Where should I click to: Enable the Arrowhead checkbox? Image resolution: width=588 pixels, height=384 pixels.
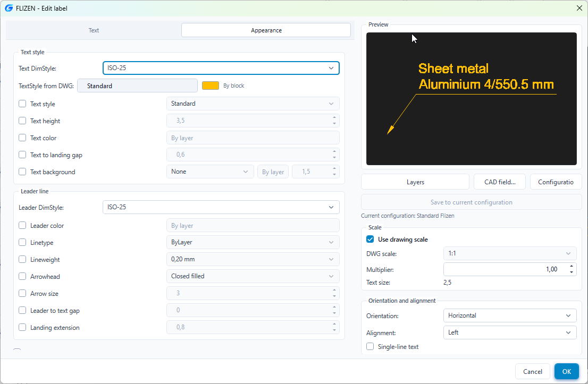click(22, 277)
